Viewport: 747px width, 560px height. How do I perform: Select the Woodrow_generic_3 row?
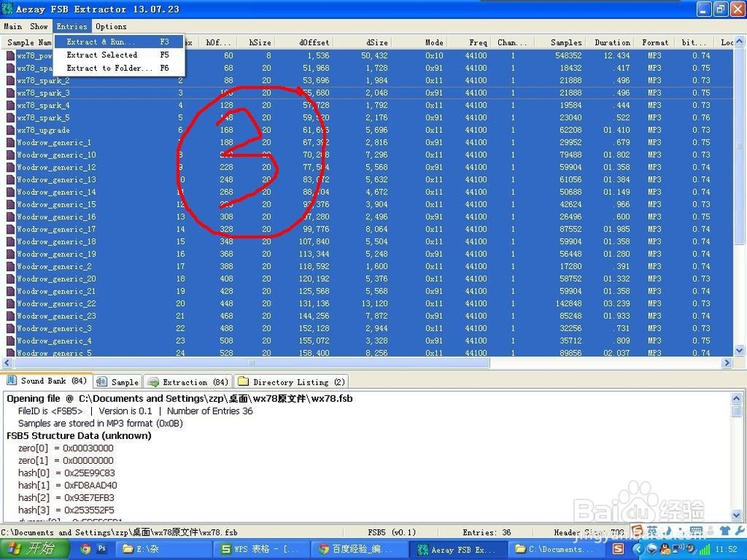[368, 328]
